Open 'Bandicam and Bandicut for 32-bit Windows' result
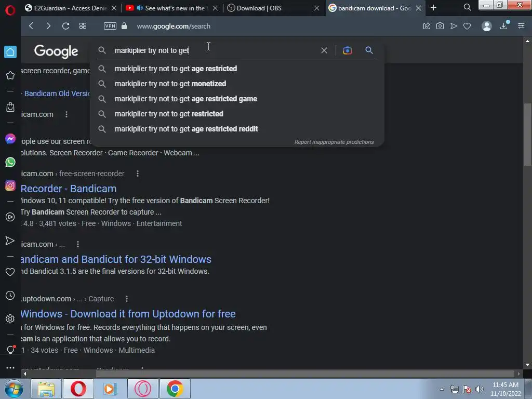Screen dimensions: 532x399 (116, 259)
